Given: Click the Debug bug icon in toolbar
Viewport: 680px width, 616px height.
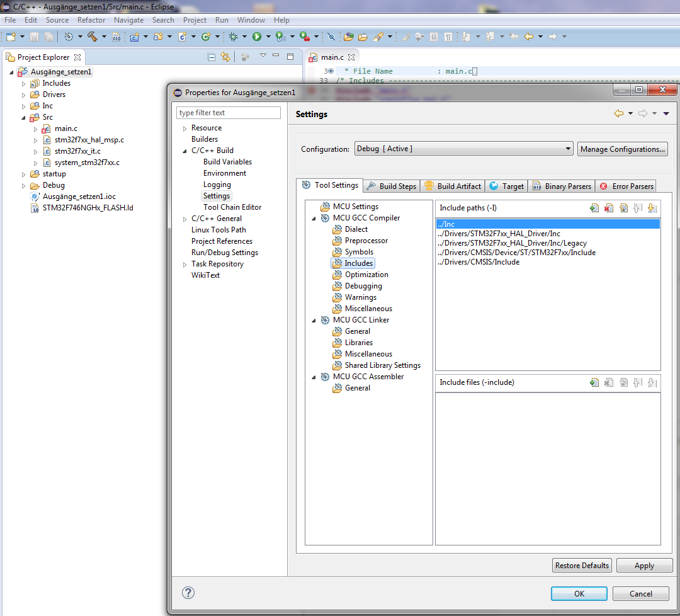Looking at the screenshot, I should (x=234, y=37).
